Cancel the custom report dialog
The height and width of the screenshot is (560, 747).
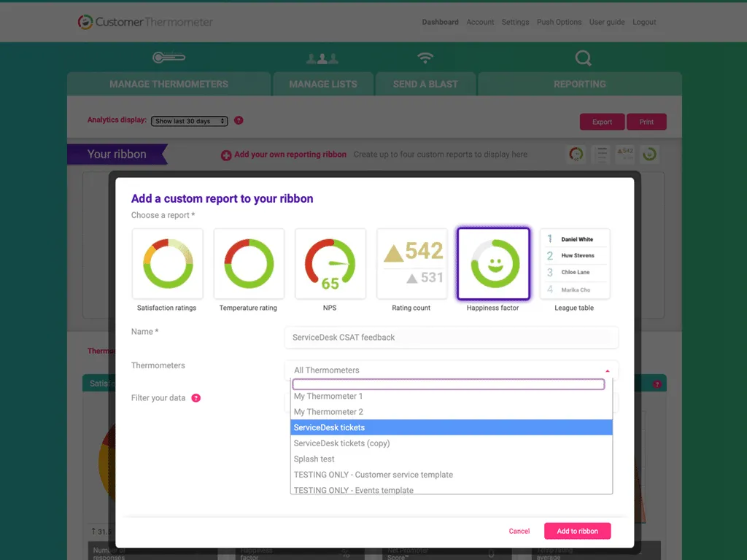(x=519, y=531)
